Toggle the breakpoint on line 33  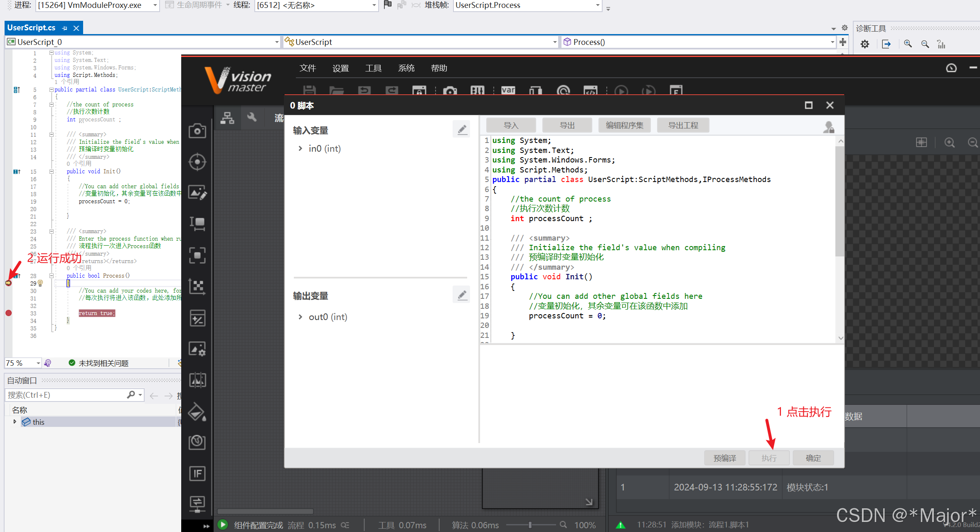(x=8, y=313)
